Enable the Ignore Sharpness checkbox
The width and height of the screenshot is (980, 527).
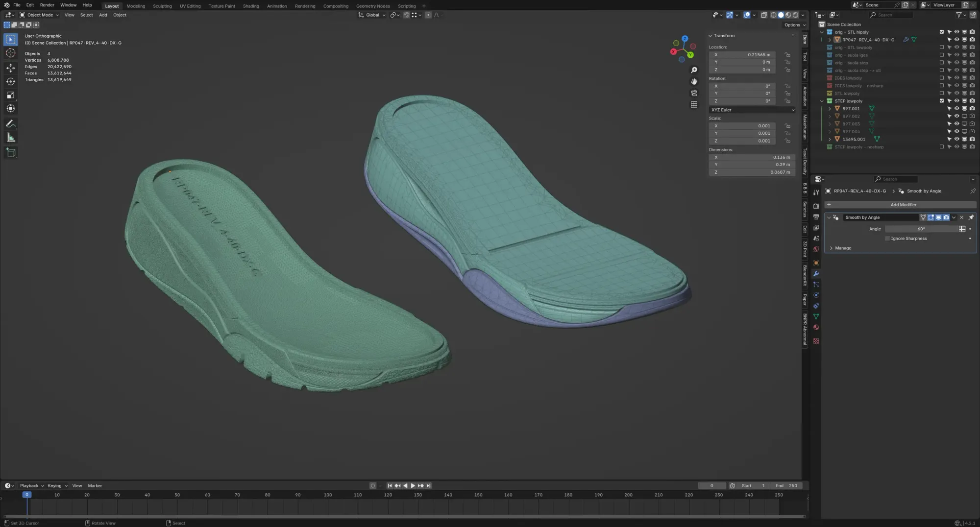pos(887,239)
